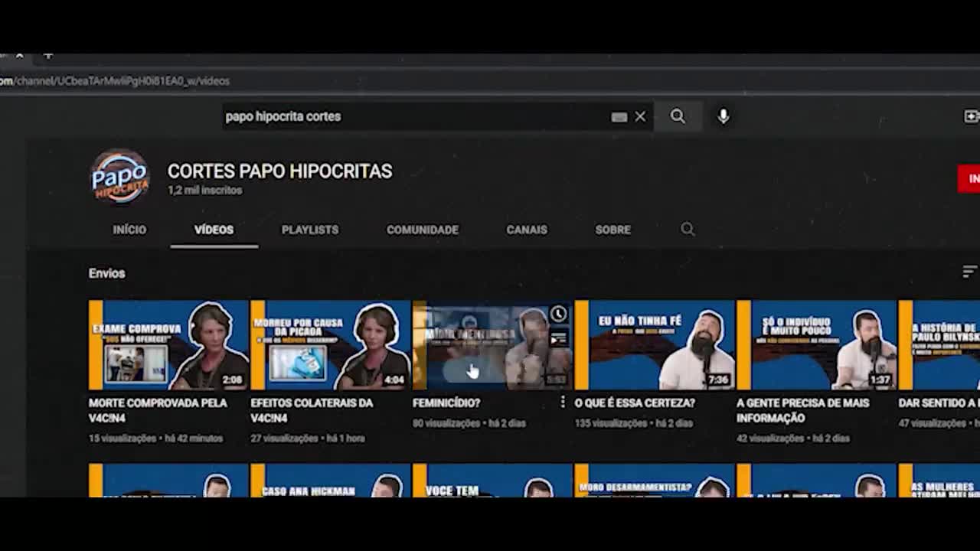Click the DAR SENTIDO A video title
The height and width of the screenshot is (551, 980).
coord(939,403)
